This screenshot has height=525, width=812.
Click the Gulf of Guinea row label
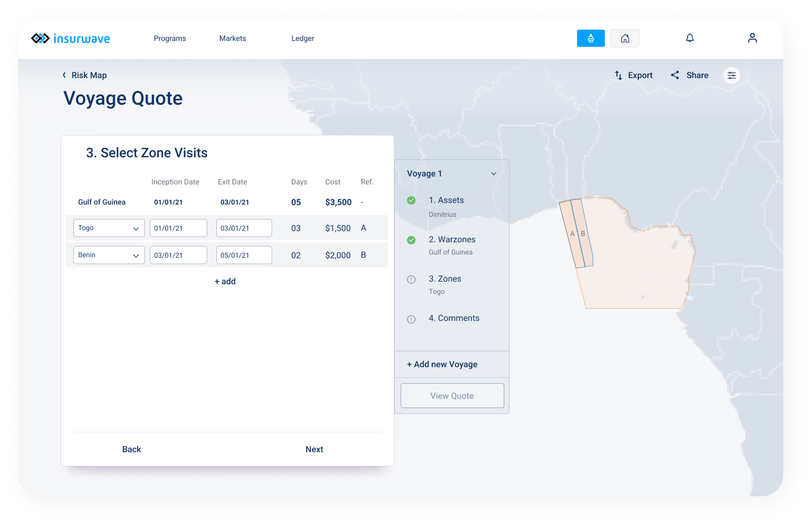coord(102,202)
